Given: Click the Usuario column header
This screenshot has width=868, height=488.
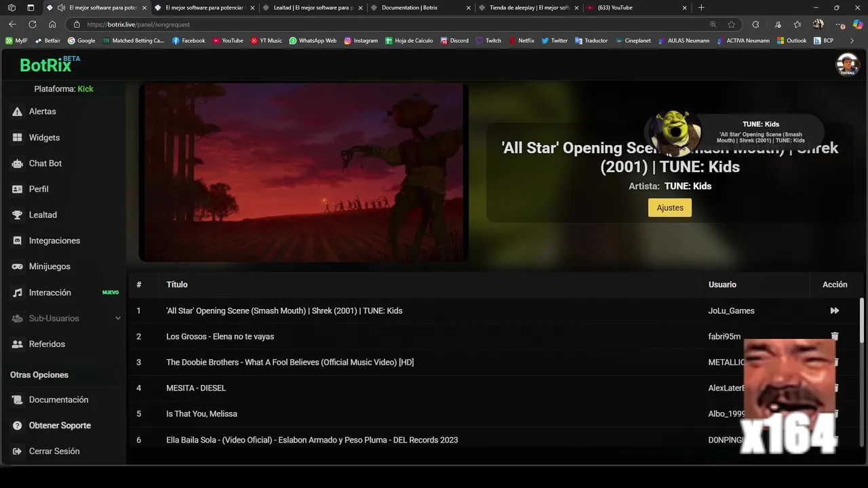Looking at the screenshot, I should 722,285.
